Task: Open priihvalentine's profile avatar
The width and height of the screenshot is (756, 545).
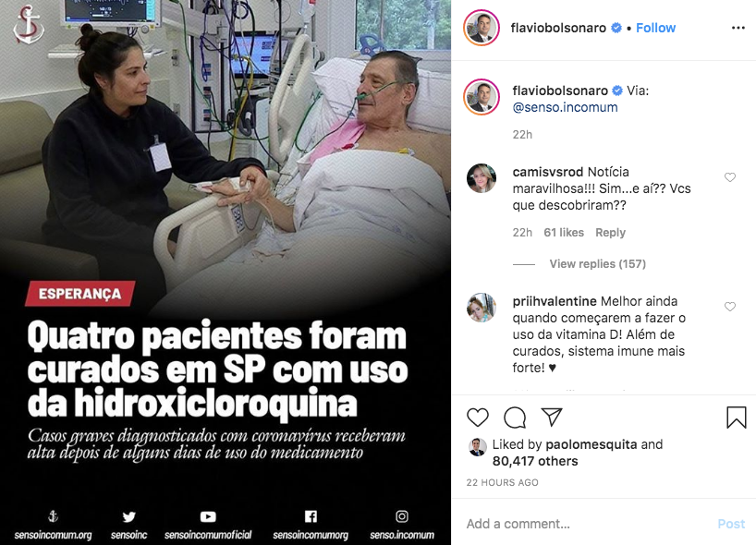Action: (482, 307)
